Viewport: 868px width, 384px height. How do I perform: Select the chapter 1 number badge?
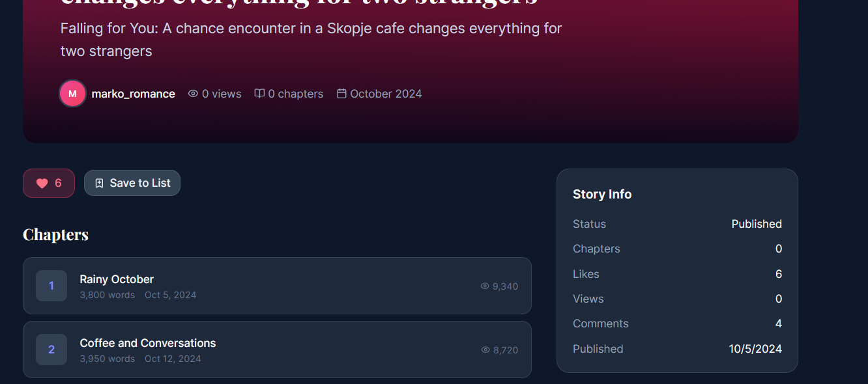click(x=51, y=286)
